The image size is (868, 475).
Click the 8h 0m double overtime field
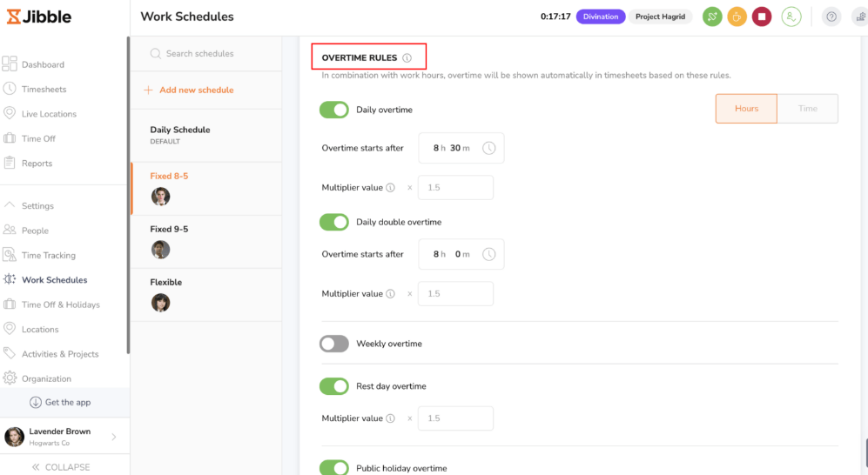click(461, 254)
